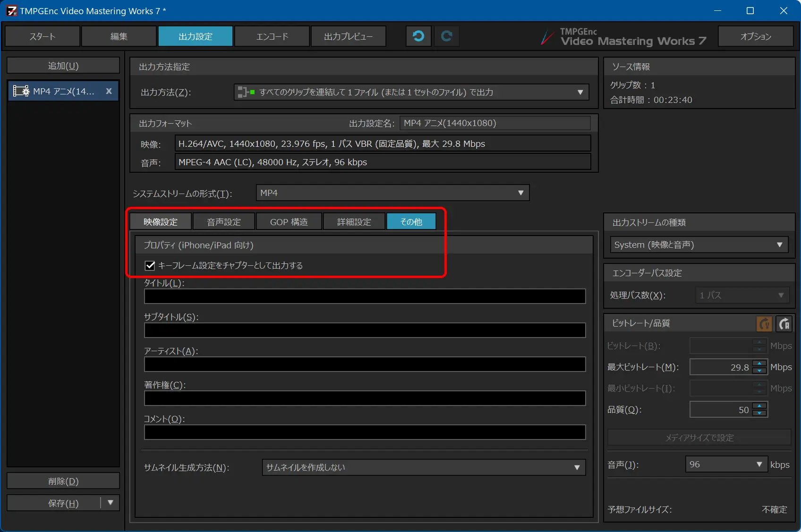801x532 pixels.
Task: Open the 出力方法 dropdown
Action: 411,92
